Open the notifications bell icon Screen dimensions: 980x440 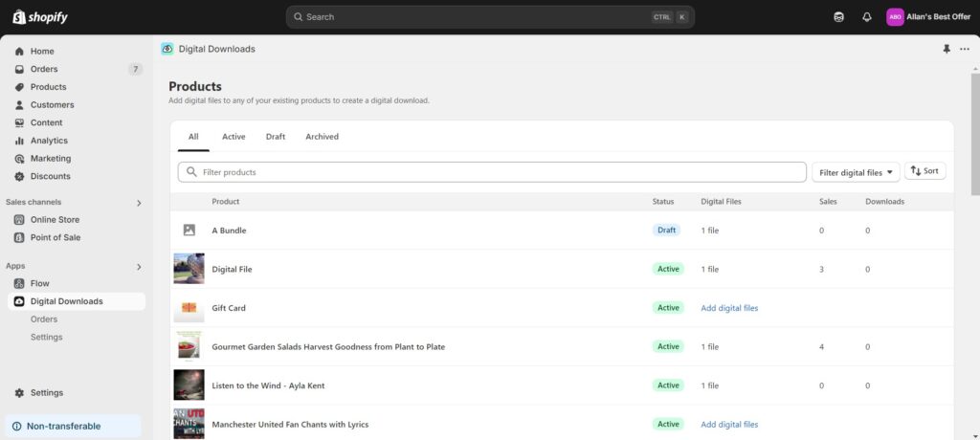click(867, 17)
